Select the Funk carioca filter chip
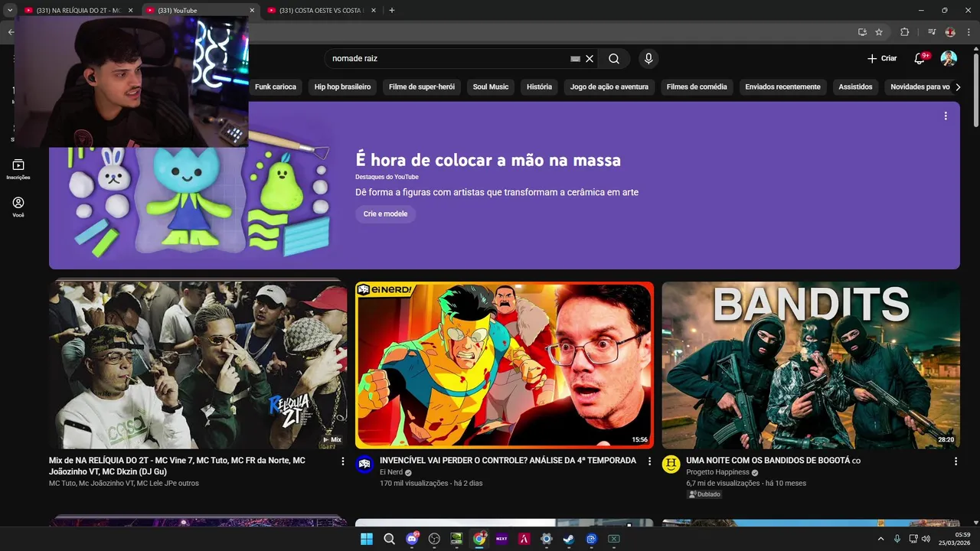Image resolution: width=980 pixels, height=551 pixels. point(276,87)
